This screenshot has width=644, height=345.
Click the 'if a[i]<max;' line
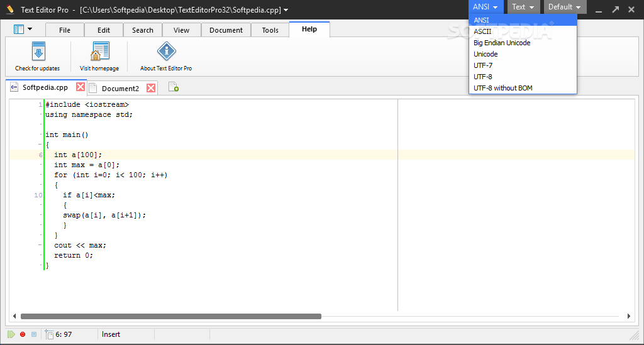89,195
